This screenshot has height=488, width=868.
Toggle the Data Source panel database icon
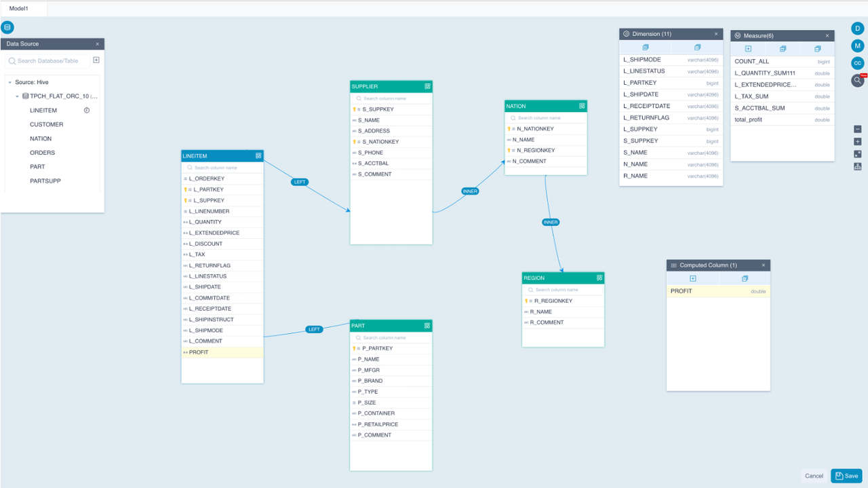tap(7, 28)
